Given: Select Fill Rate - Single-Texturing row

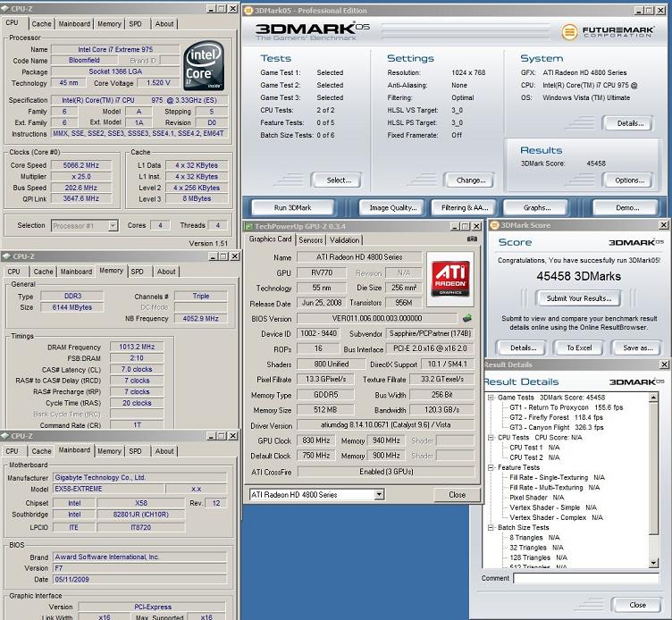Looking at the screenshot, I should tap(557, 477).
